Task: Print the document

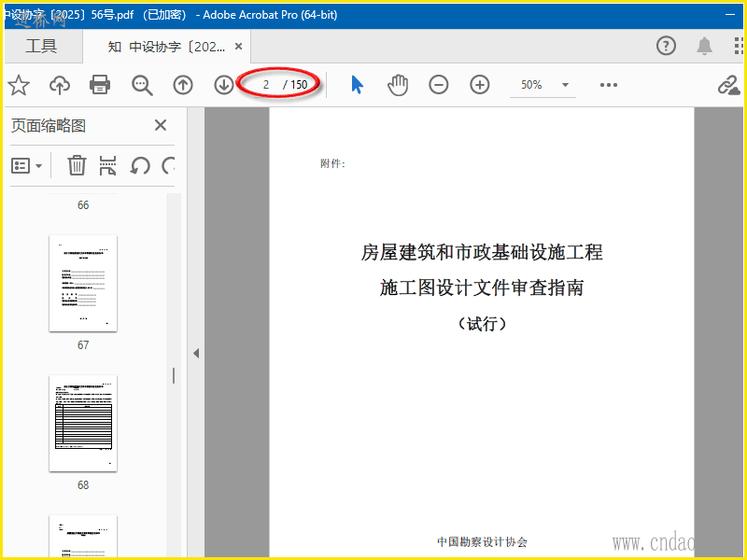Action: (100, 85)
